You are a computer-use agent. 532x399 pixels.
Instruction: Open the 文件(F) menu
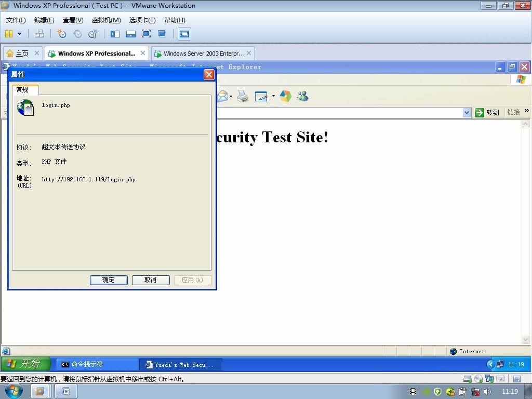point(16,20)
